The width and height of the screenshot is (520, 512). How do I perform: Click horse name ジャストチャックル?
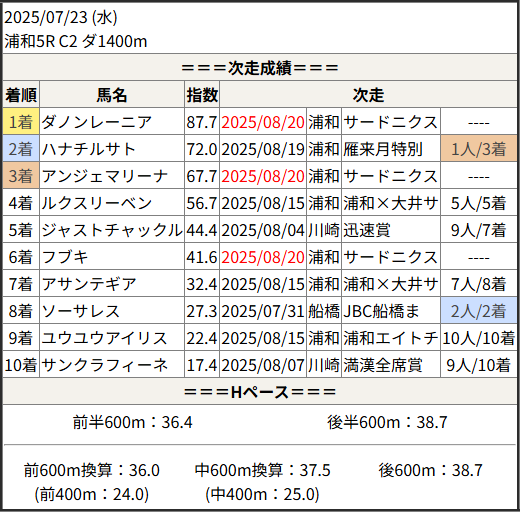tap(112, 230)
